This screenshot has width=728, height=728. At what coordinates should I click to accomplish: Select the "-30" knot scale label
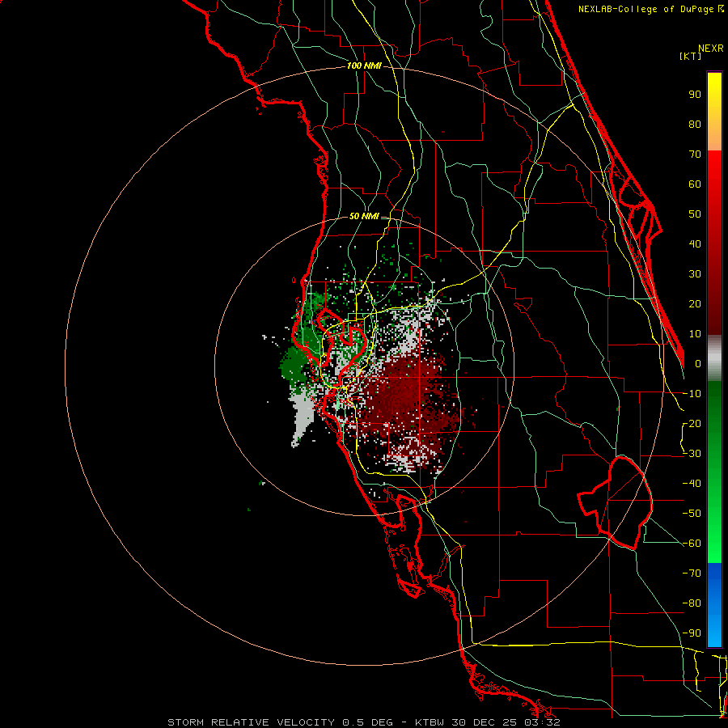692,454
